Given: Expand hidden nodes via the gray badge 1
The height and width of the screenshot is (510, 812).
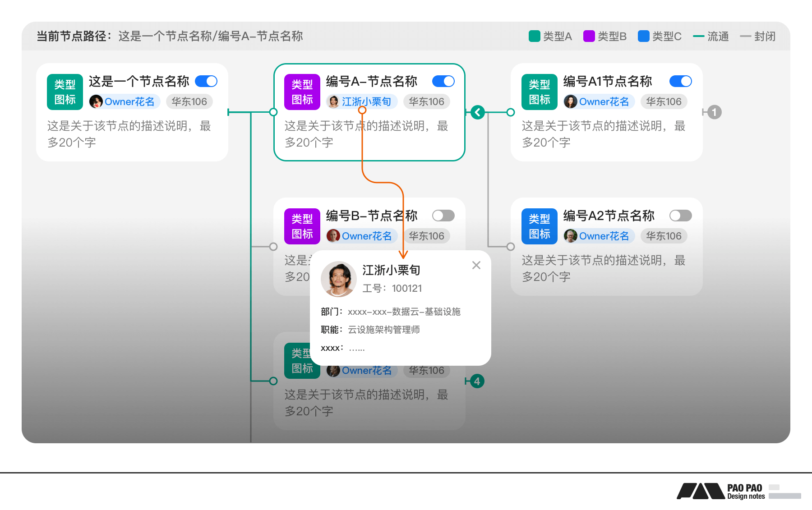Looking at the screenshot, I should [x=714, y=112].
